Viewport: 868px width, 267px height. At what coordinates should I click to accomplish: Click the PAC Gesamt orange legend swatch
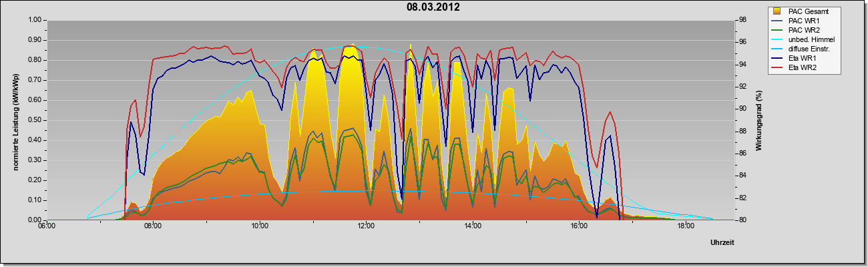[778, 11]
